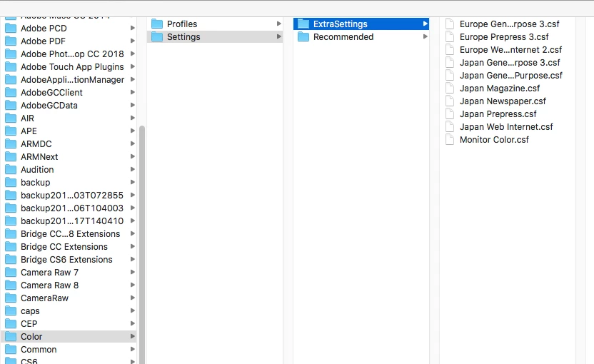Click the ExtraSettings folder icon
The width and height of the screenshot is (594, 364).
pyautogui.click(x=303, y=24)
